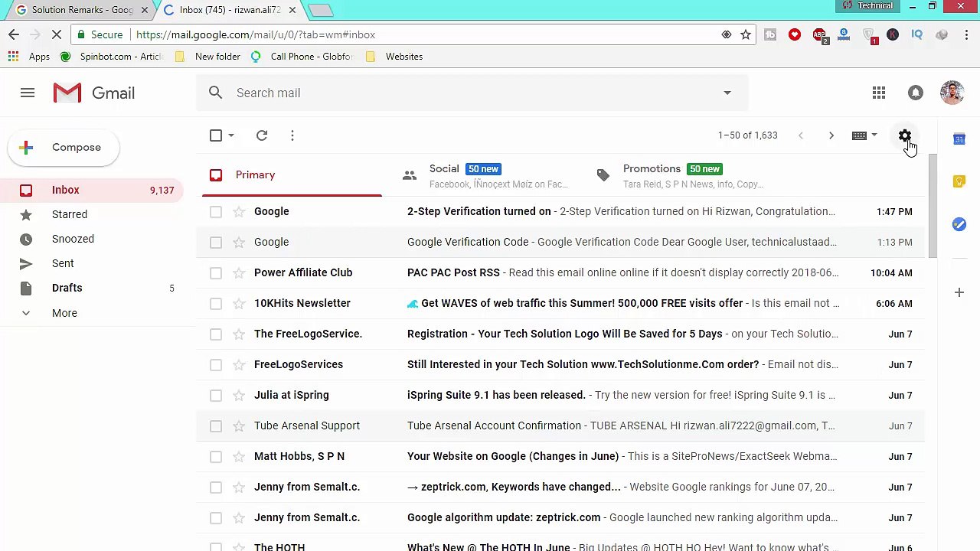Image resolution: width=980 pixels, height=551 pixels.
Task: Click the magnifier search icon
Action: point(215,93)
